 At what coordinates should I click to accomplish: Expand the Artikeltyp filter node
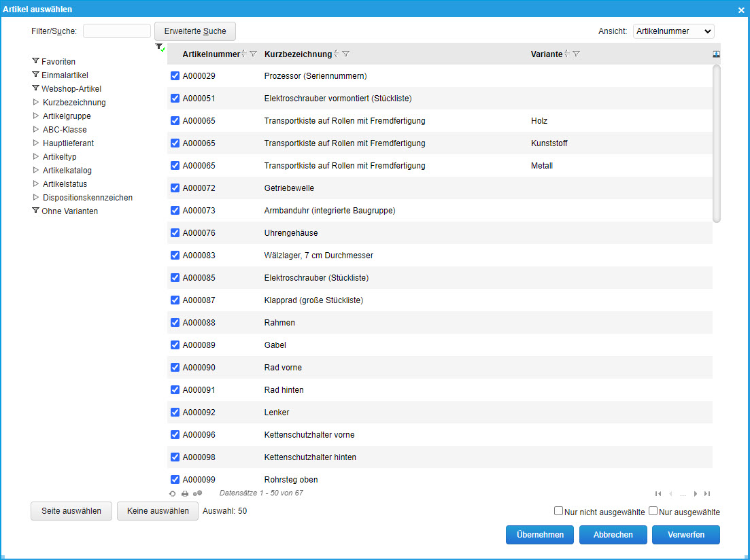pos(36,156)
